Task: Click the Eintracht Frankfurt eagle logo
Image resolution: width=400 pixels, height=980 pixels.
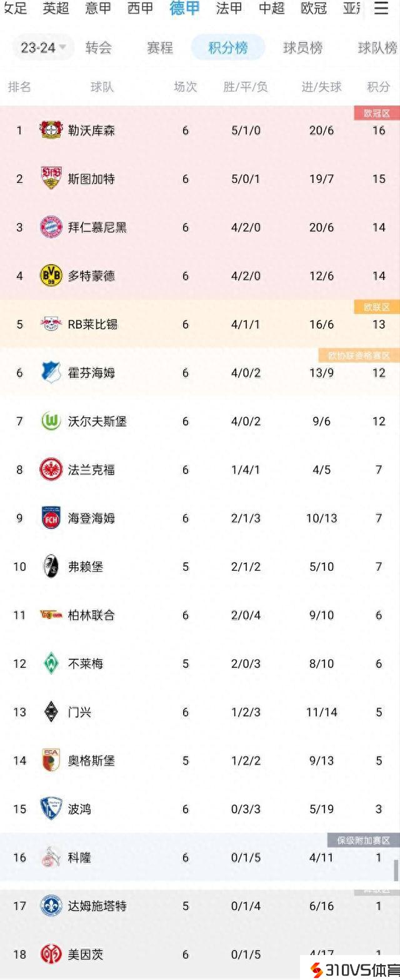Action: point(51,470)
